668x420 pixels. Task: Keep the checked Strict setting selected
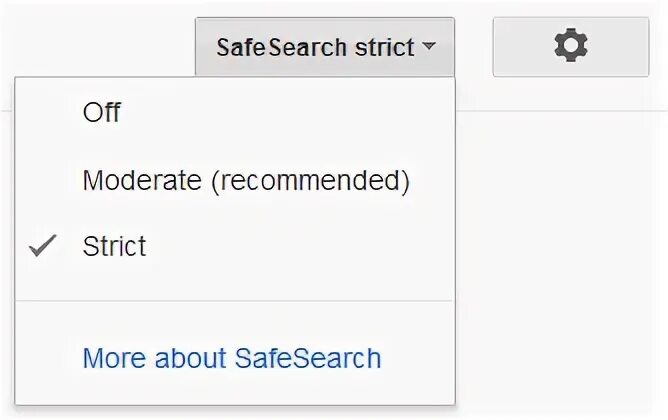pos(114,246)
